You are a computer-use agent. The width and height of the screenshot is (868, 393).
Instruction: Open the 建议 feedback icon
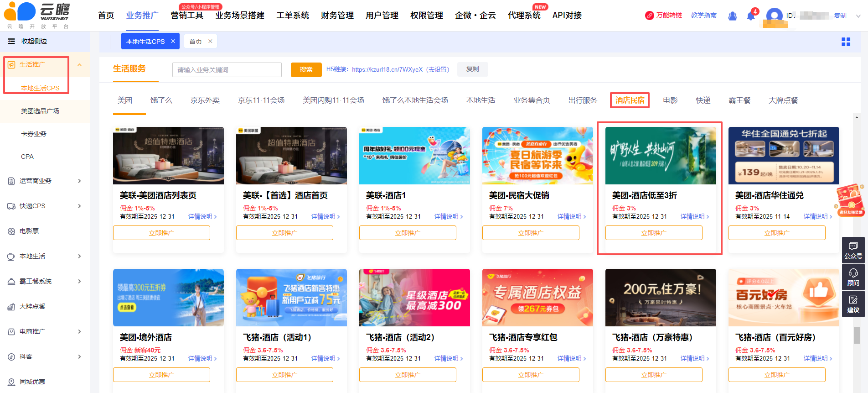(853, 304)
